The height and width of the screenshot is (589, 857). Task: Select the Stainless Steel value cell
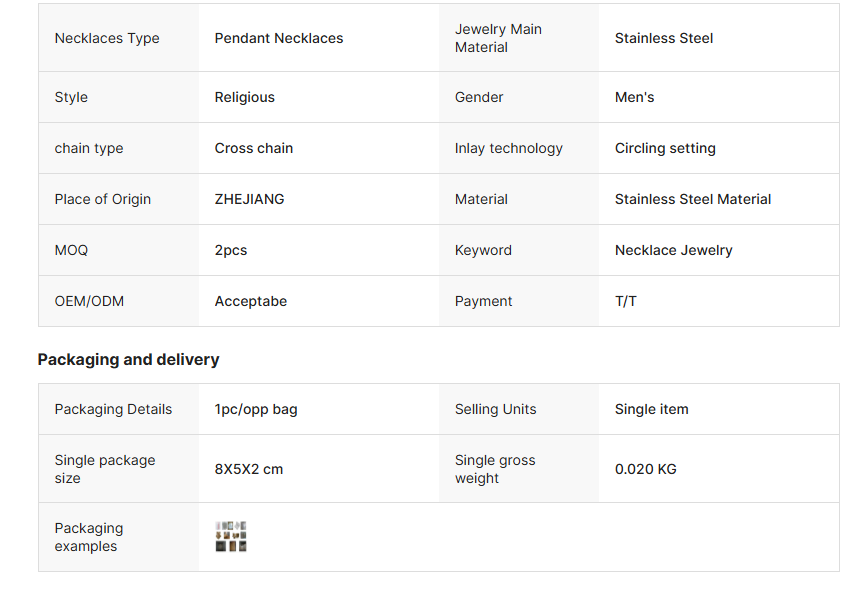pyautogui.click(x=664, y=38)
